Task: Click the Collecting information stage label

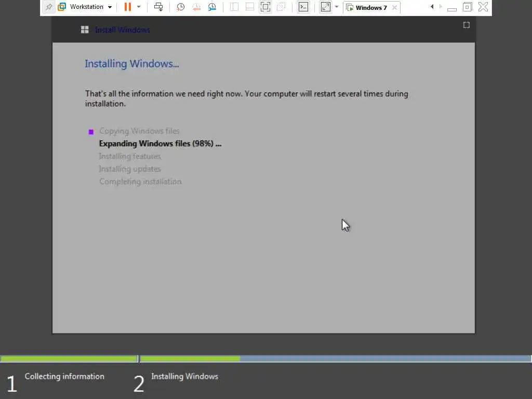Action: [64, 376]
